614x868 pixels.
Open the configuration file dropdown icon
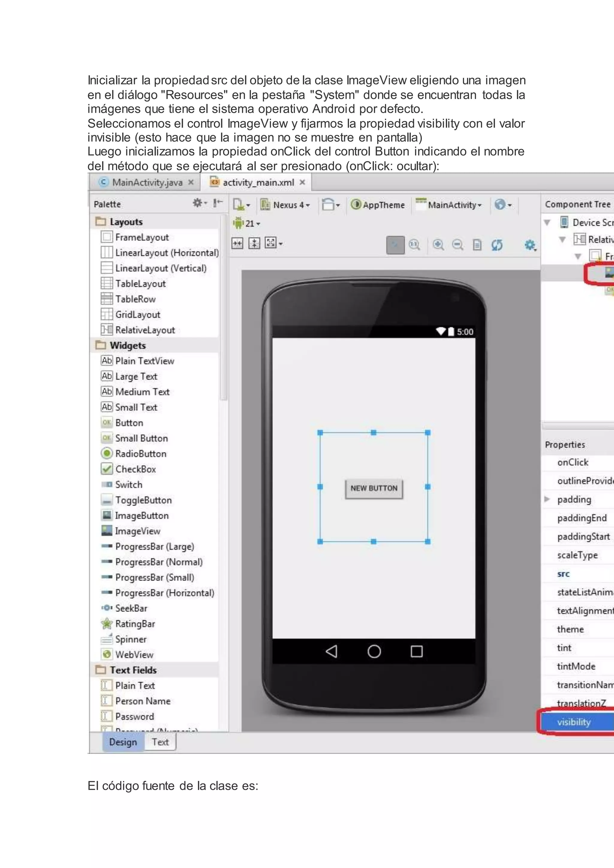tap(242, 205)
